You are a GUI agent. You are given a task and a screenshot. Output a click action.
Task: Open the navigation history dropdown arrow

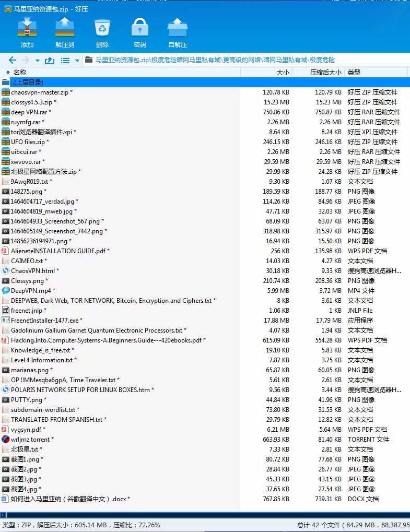(37, 61)
